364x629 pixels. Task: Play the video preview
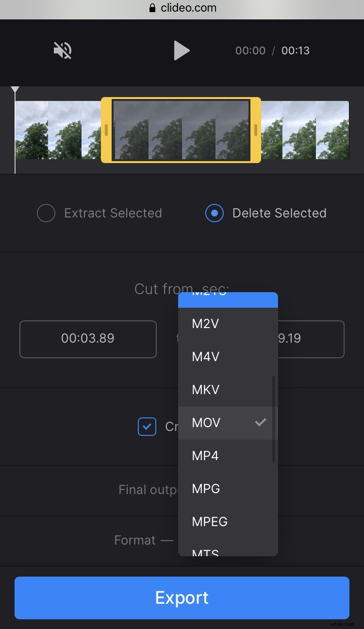click(x=182, y=50)
